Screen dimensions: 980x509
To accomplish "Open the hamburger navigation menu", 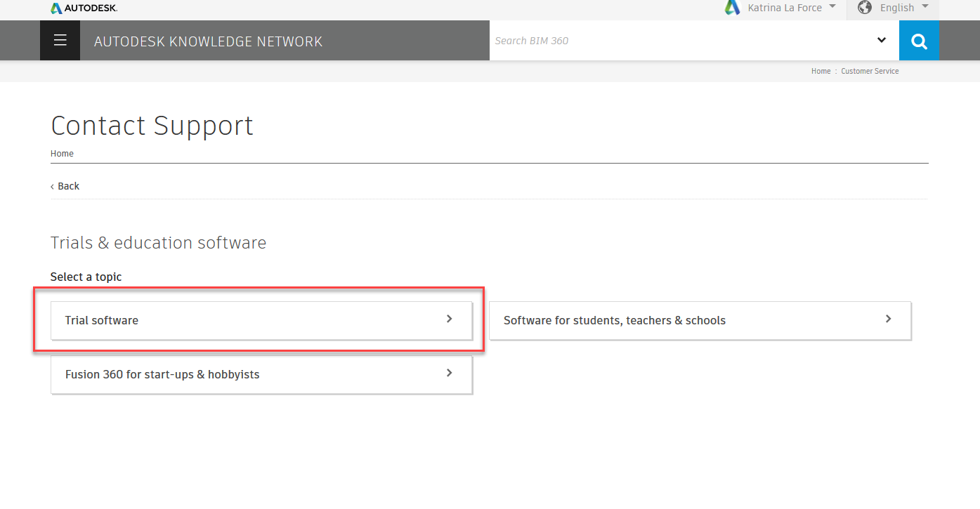I will (60, 40).
